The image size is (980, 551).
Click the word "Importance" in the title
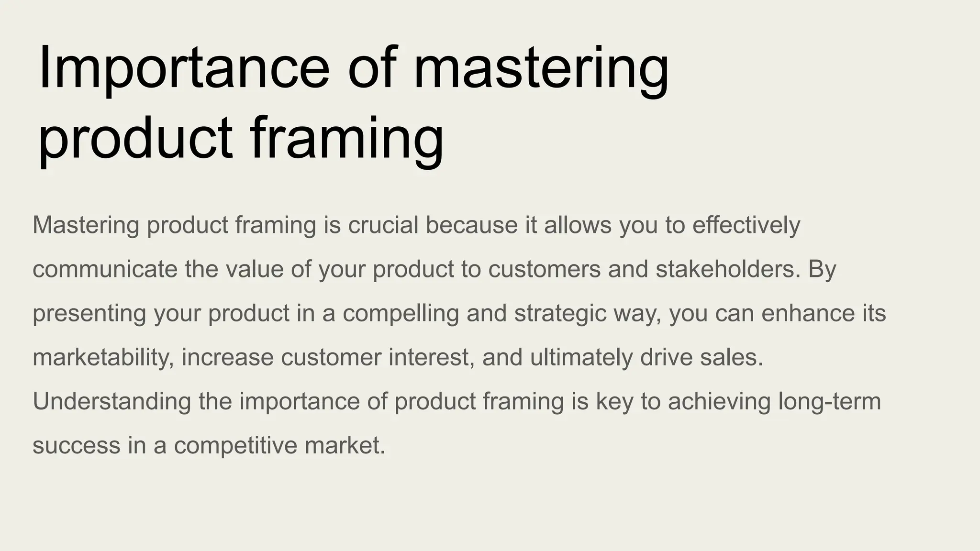[x=184, y=68]
